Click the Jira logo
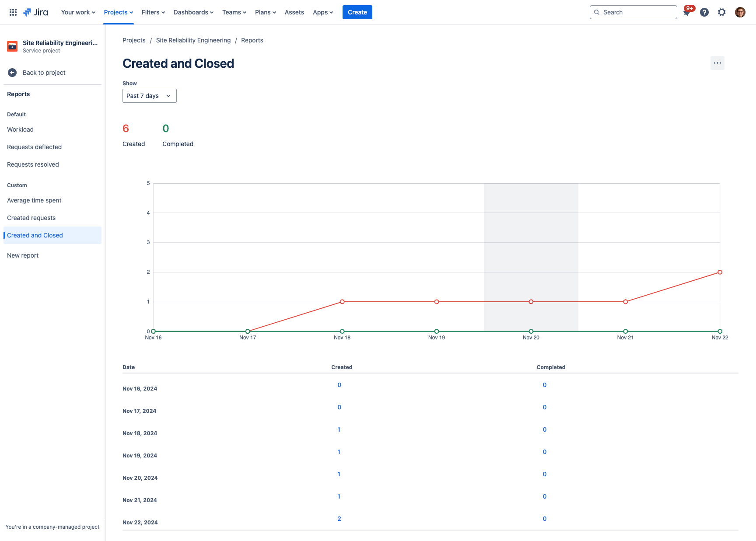Screen dimensions: 756x541 point(35,12)
